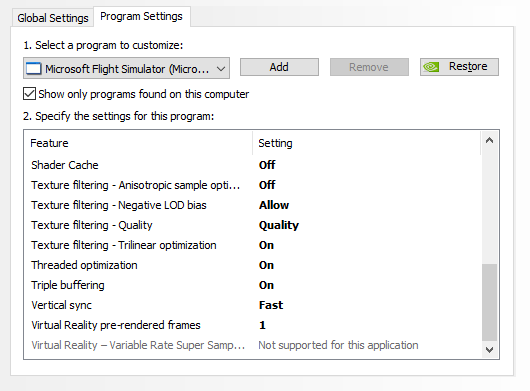Screen dimensions: 530x391
Task: Click the program icon beside Microsoft Flight Simulator
Action: (34, 69)
